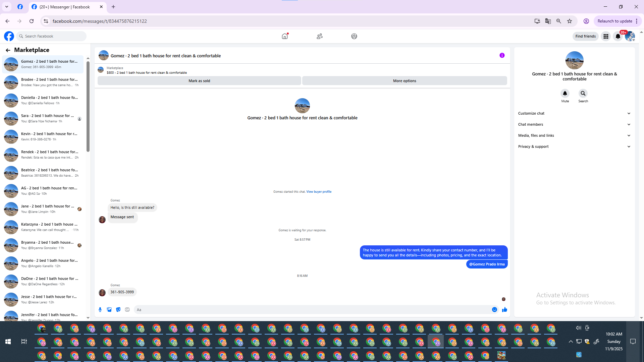The width and height of the screenshot is (644, 362).
Task: Open AG conversation in chat list
Action: (43, 191)
